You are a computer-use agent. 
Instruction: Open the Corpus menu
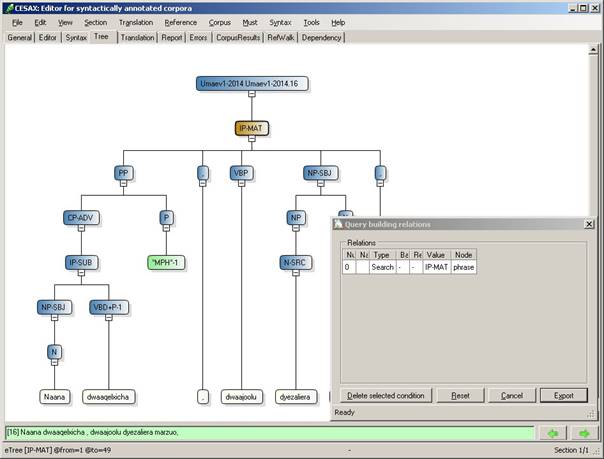click(220, 23)
